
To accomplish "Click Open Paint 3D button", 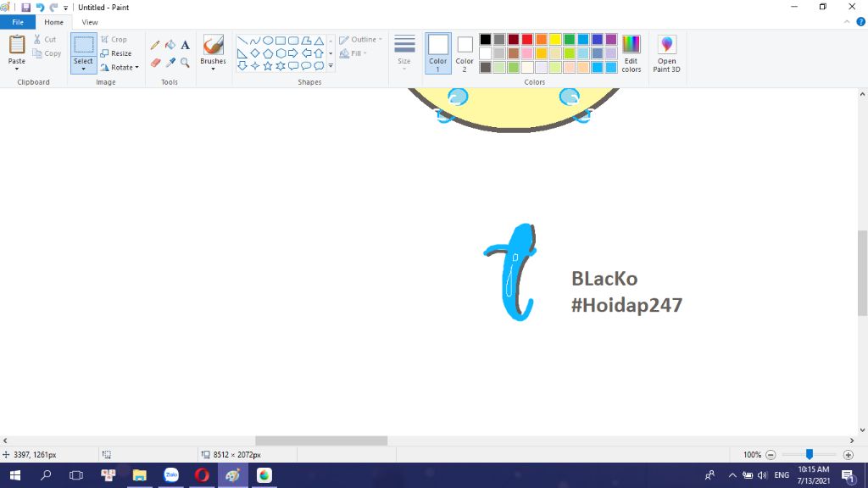I will 666,53.
